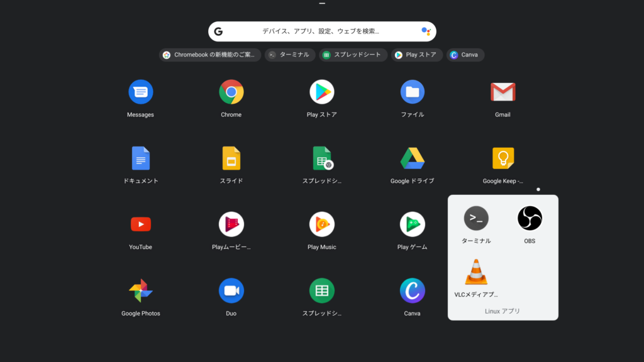This screenshot has width=644, height=362.
Task: Open Google ドライブ
Action: click(413, 158)
